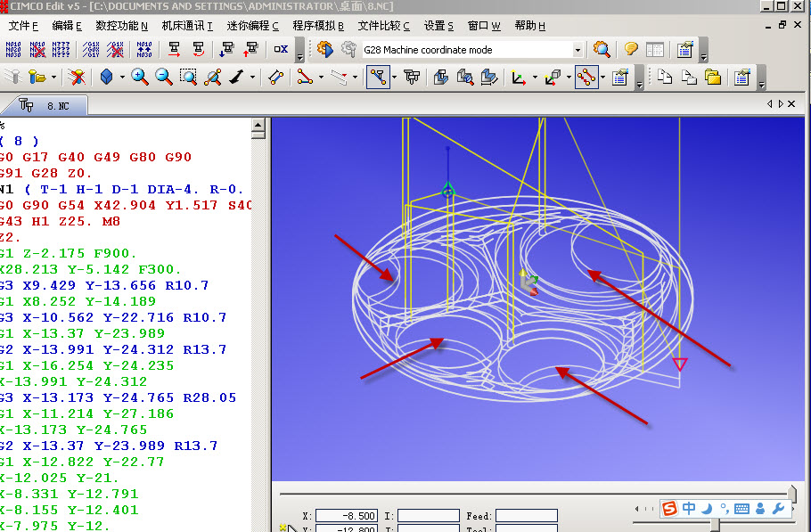Close the backplot window icon

(x=77, y=78)
